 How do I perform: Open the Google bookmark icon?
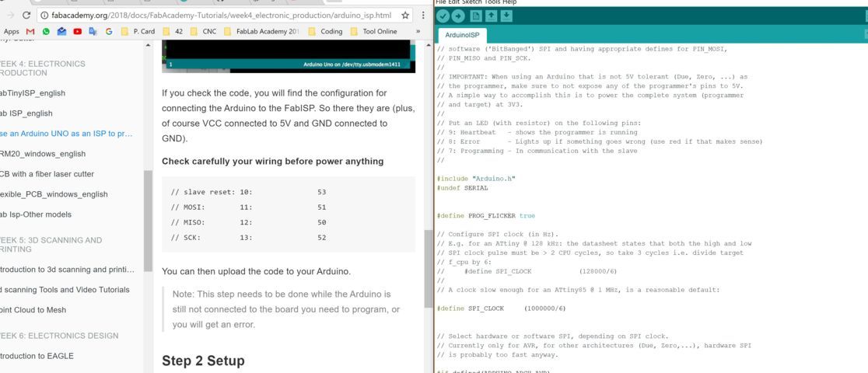tap(109, 32)
